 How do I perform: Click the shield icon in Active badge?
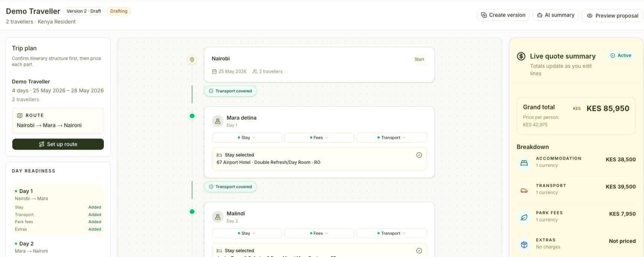(x=613, y=55)
